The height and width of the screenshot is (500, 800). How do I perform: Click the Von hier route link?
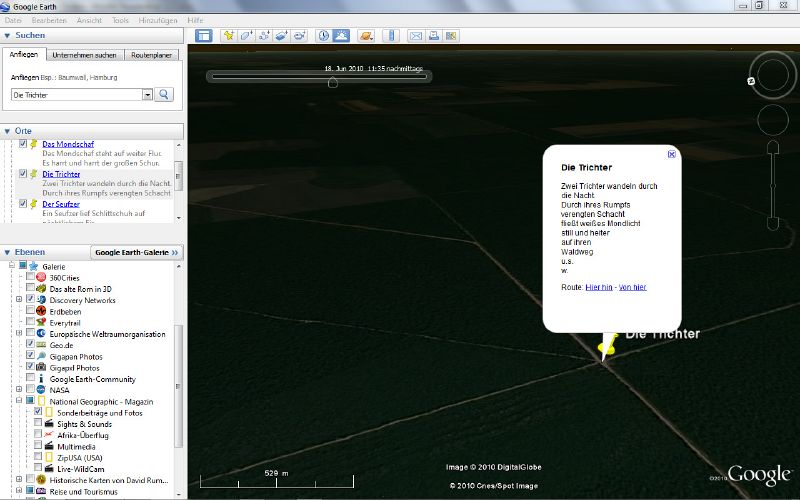pos(632,287)
